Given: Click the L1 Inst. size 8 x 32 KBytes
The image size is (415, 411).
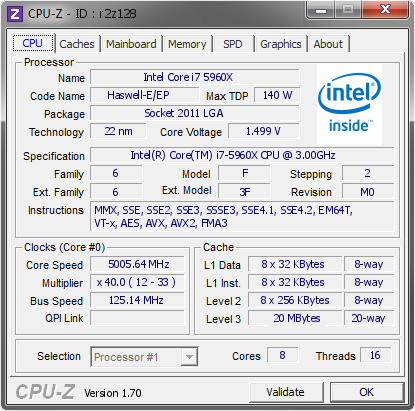Looking at the screenshot, I should click(x=295, y=282).
